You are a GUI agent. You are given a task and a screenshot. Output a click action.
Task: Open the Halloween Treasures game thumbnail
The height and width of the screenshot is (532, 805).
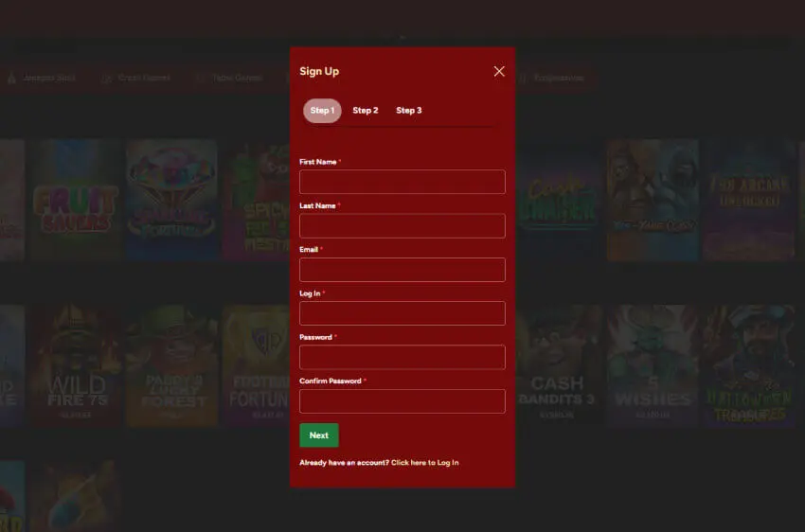(x=749, y=365)
